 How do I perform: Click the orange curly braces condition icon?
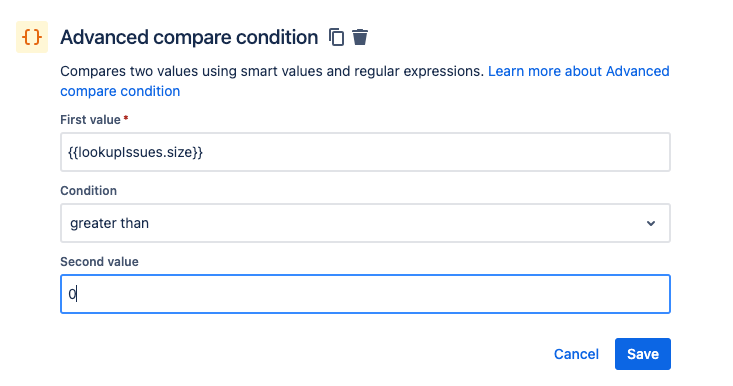point(32,37)
